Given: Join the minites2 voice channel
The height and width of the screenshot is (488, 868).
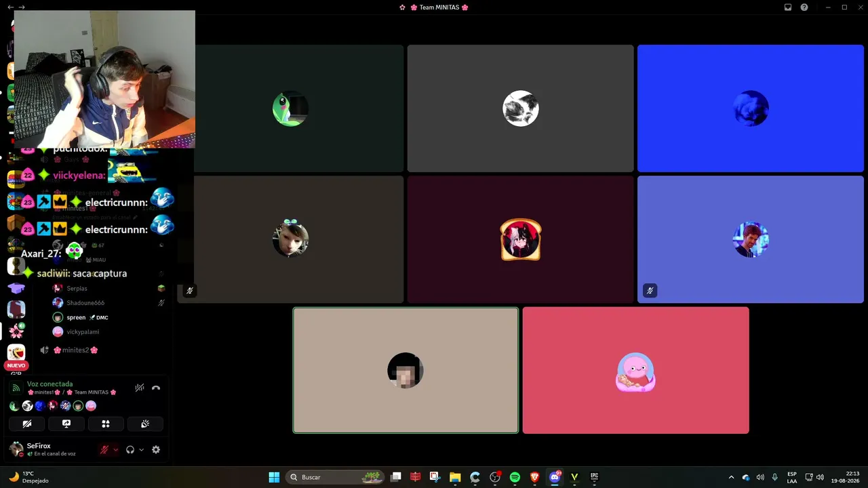Looking at the screenshot, I should [75, 350].
